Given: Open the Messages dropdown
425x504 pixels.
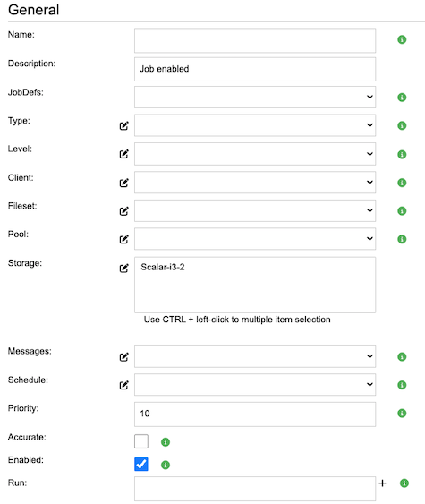Looking at the screenshot, I should click(255, 356).
